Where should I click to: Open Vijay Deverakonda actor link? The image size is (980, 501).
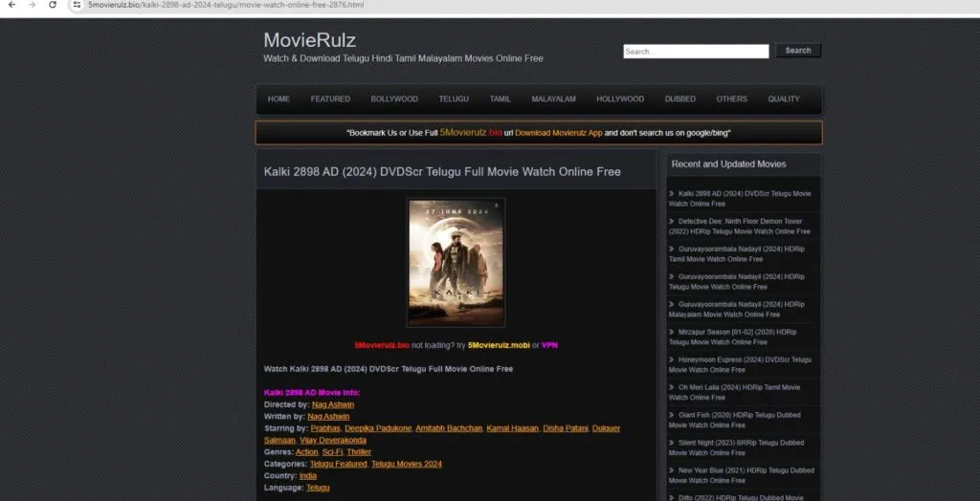[x=333, y=441]
